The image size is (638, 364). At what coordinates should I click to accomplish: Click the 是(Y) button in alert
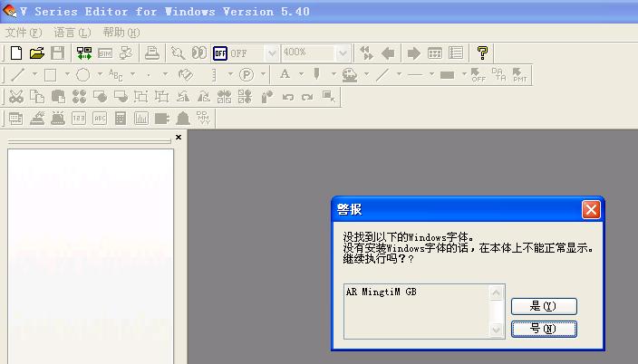pos(544,307)
